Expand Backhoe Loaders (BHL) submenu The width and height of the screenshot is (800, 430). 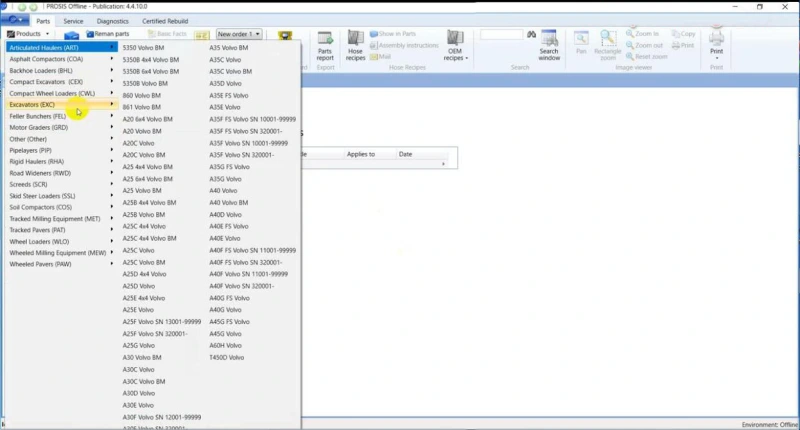pos(62,70)
